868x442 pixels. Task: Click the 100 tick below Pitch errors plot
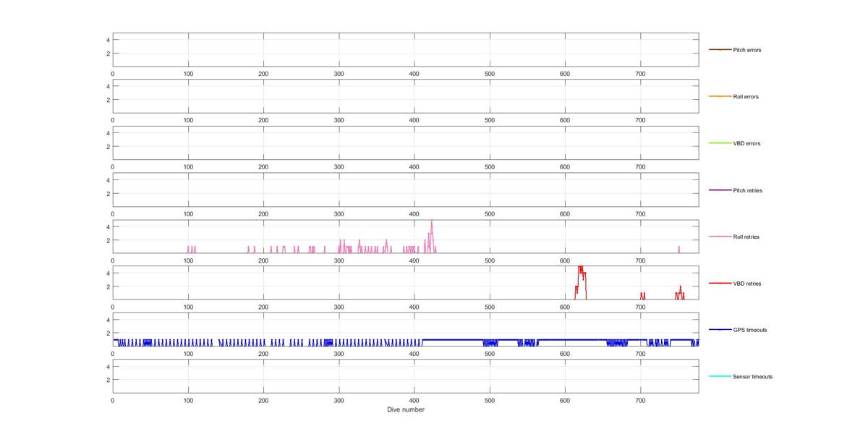click(188, 74)
